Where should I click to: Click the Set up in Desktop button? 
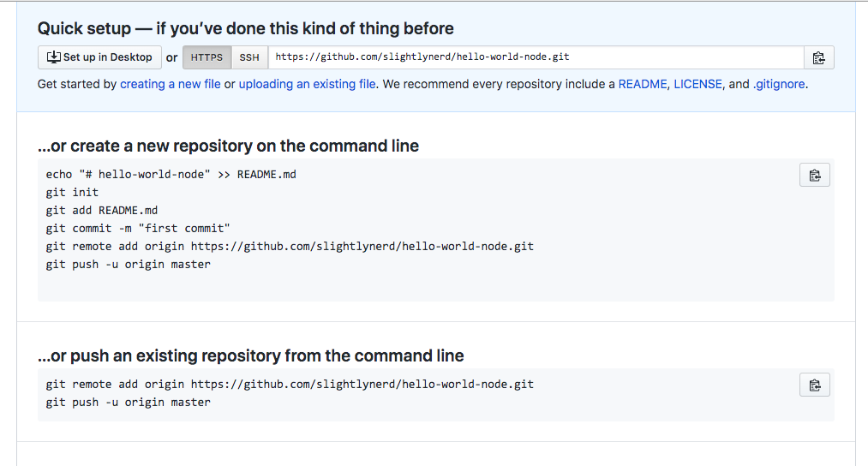pos(99,57)
